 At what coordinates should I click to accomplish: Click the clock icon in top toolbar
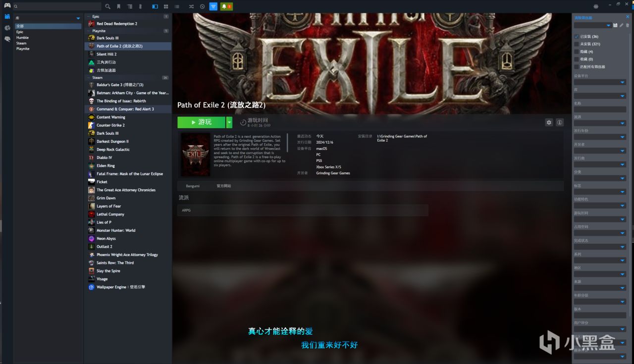pyautogui.click(x=202, y=6)
